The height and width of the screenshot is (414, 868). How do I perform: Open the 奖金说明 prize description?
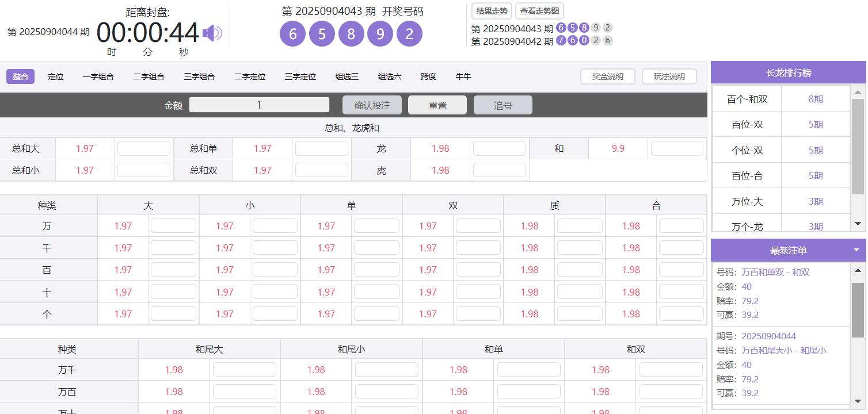click(607, 76)
